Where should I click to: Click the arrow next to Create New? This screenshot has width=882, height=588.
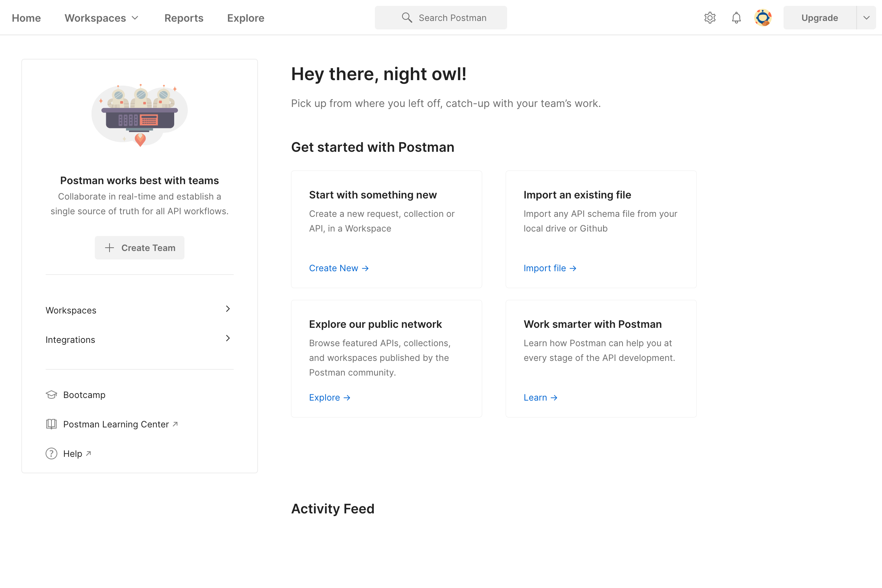[x=365, y=269]
